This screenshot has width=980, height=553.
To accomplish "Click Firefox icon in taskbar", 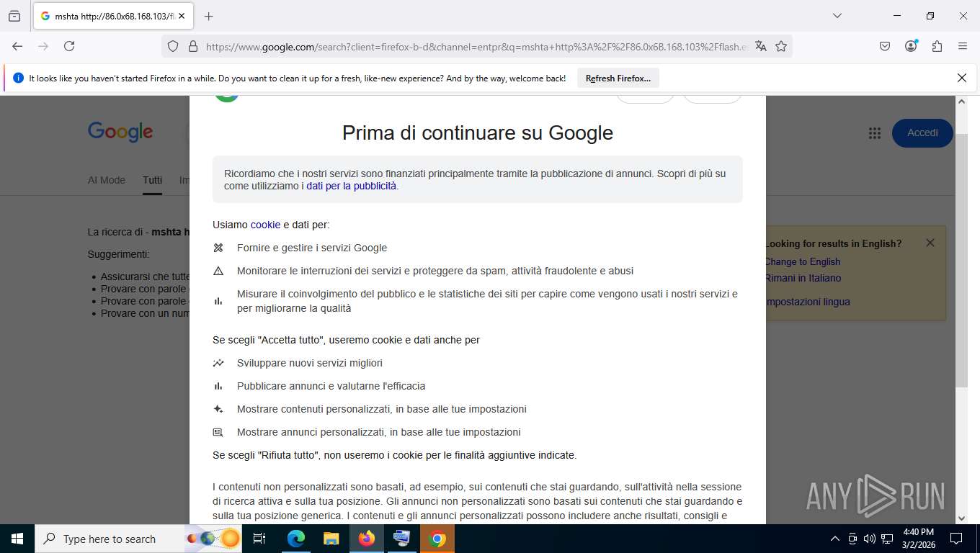I will [367, 539].
